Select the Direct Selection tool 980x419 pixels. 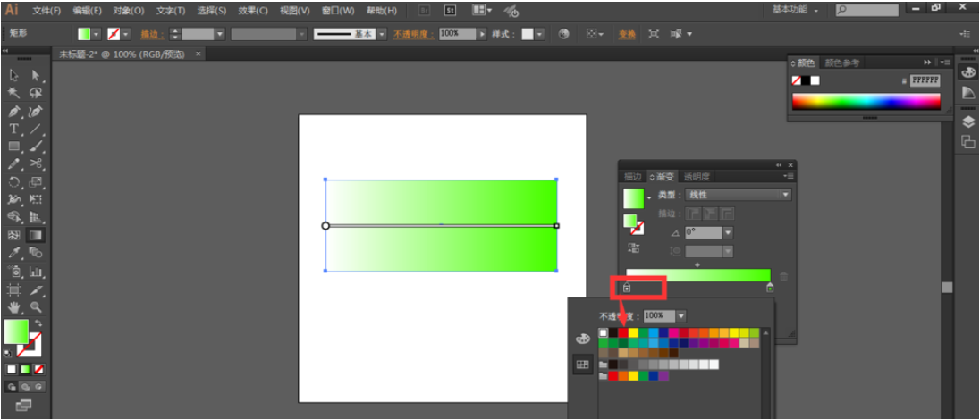(x=36, y=76)
